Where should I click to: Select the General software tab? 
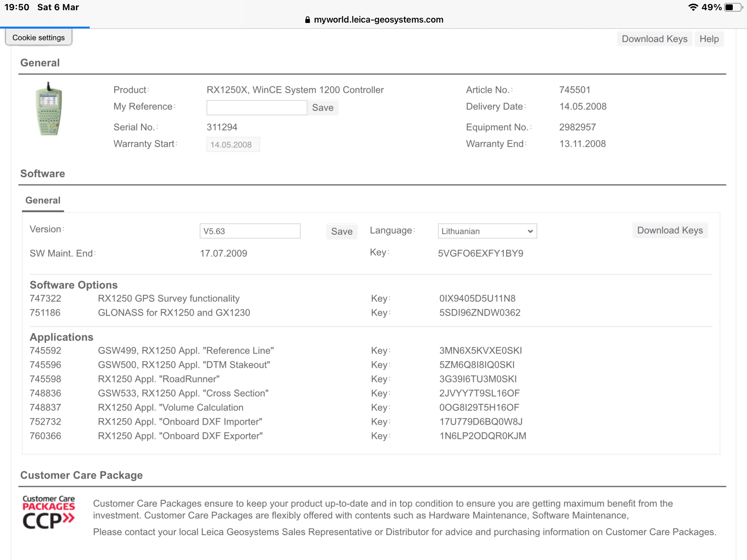(x=43, y=201)
